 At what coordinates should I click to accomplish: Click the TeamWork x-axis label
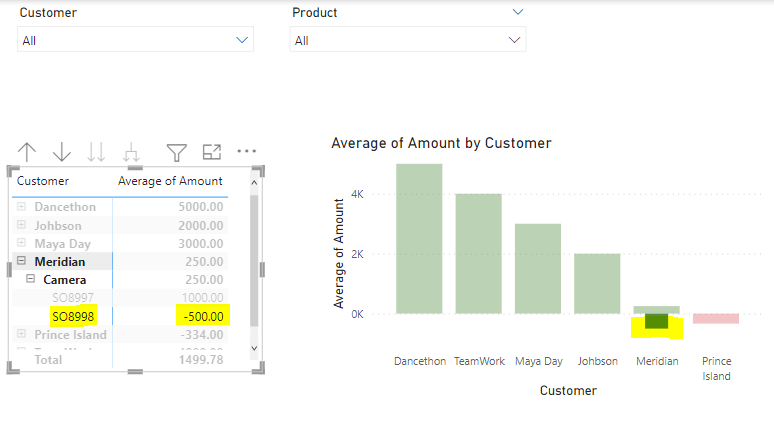(x=479, y=361)
